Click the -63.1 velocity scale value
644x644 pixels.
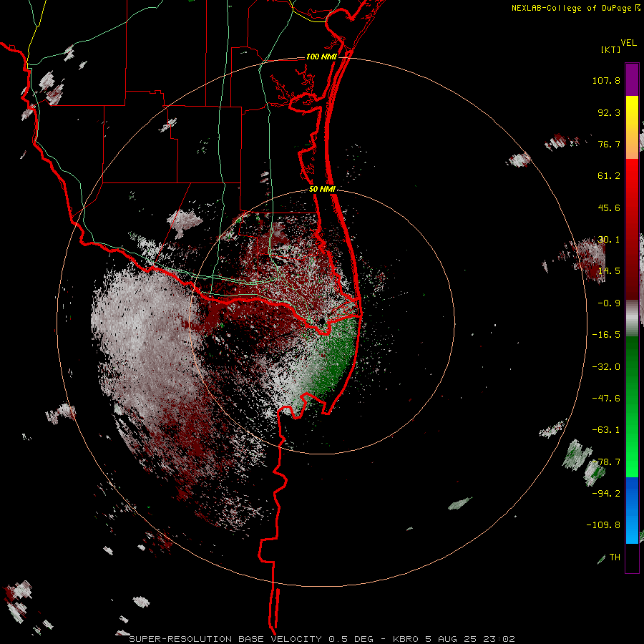[x=606, y=430]
